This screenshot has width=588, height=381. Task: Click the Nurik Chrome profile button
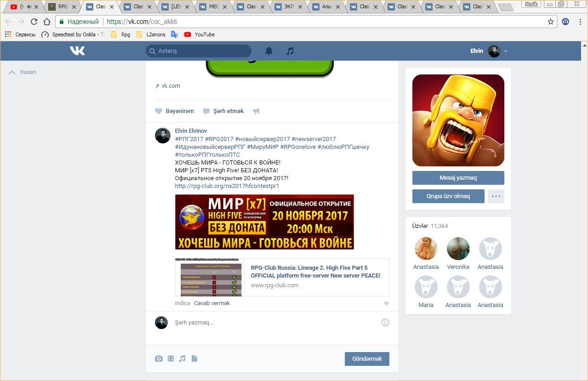tap(531, 4)
